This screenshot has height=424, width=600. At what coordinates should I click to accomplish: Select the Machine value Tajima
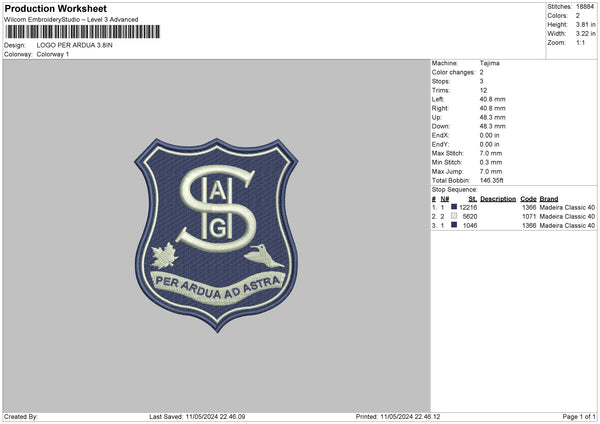click(x=489, y=63)
